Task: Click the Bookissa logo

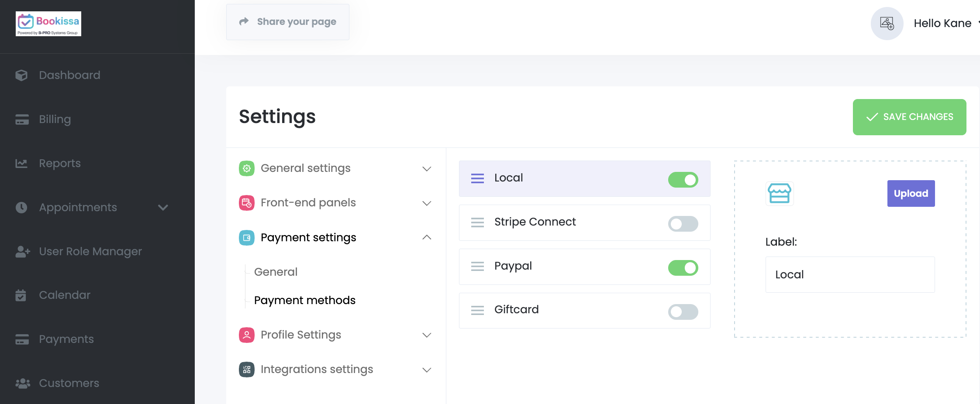Action: point(48,24)
